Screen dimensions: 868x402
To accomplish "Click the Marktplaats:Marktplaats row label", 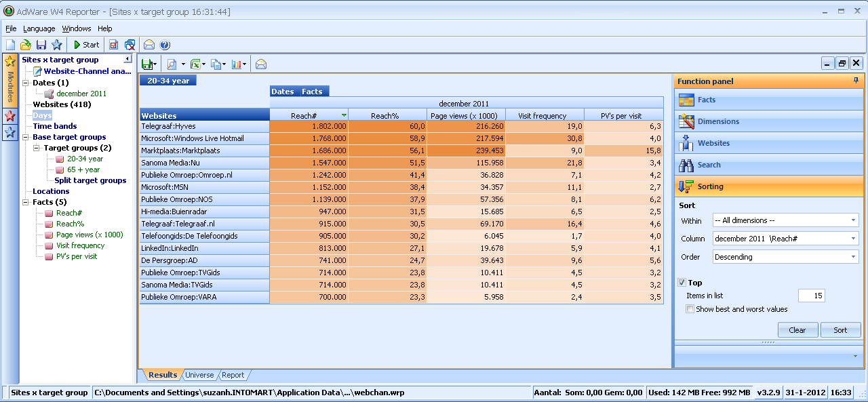I will point(205,150).
